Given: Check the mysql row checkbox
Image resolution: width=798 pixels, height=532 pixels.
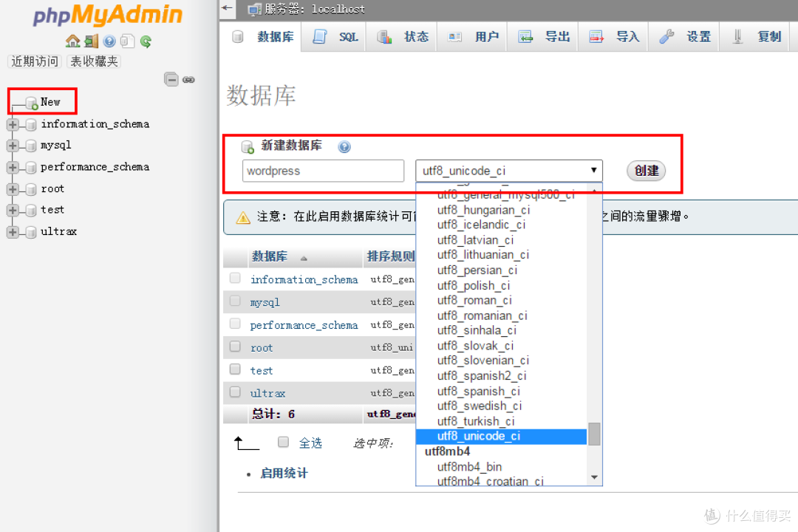Looking at the screenshot, I should point(235,301).
